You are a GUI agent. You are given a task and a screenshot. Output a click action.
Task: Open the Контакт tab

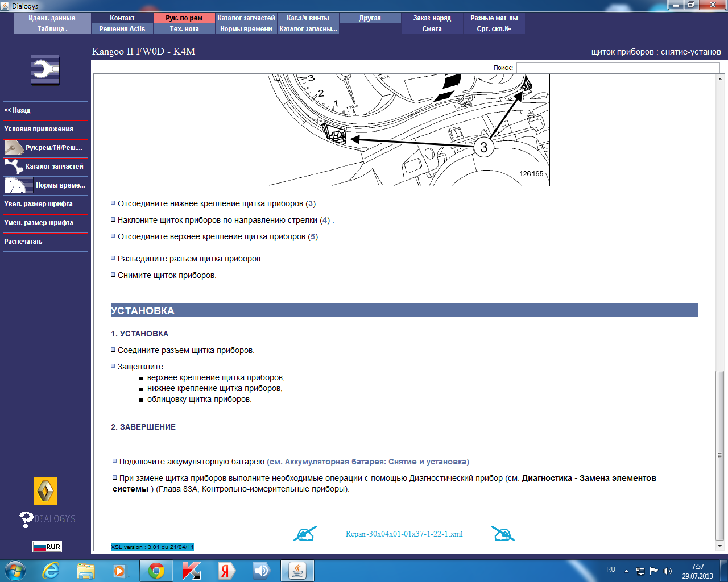click(x=122, y=18)
